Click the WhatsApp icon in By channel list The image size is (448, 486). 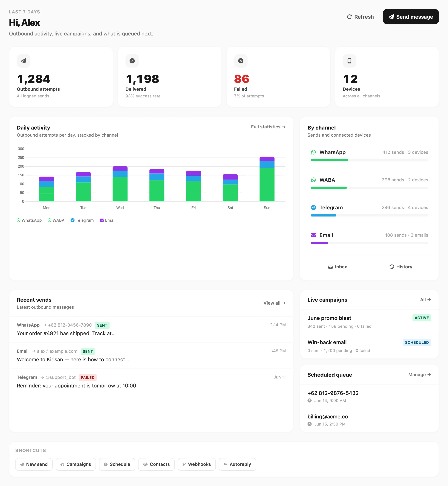313,152
